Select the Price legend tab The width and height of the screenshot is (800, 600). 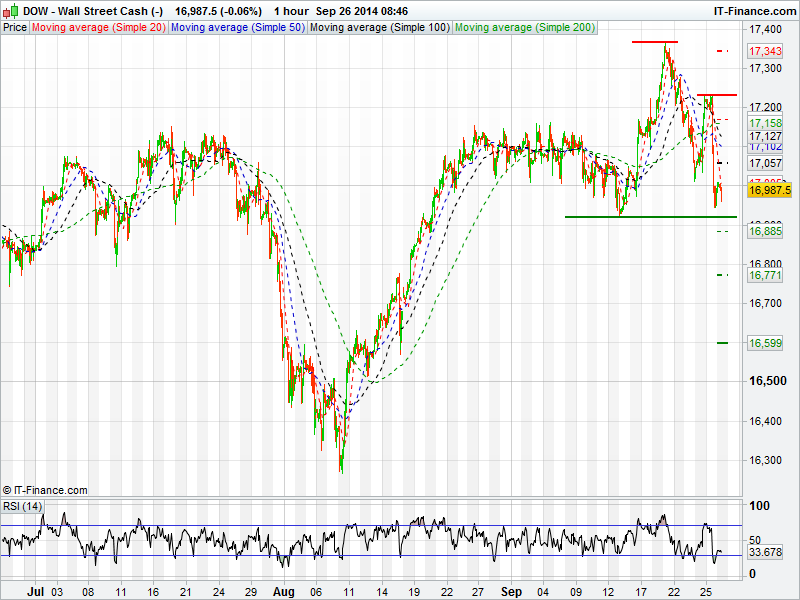click(x=15, y=28)
